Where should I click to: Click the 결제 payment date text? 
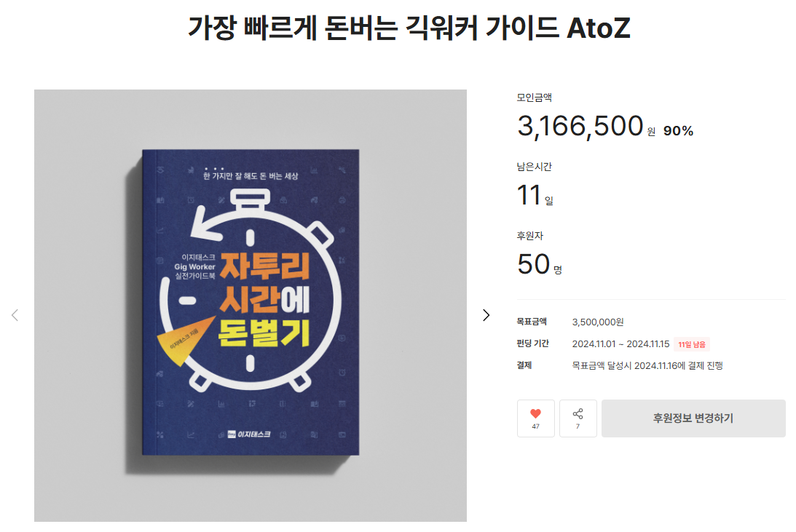647,365
